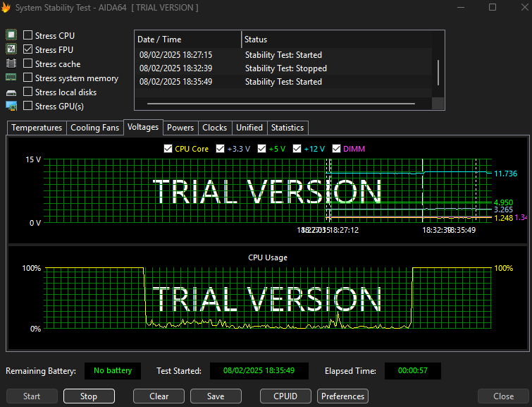Toggle the DIMM voltage graph checkbox
The height and width of the screenshot is (407, 532).
tap(336, 149)
